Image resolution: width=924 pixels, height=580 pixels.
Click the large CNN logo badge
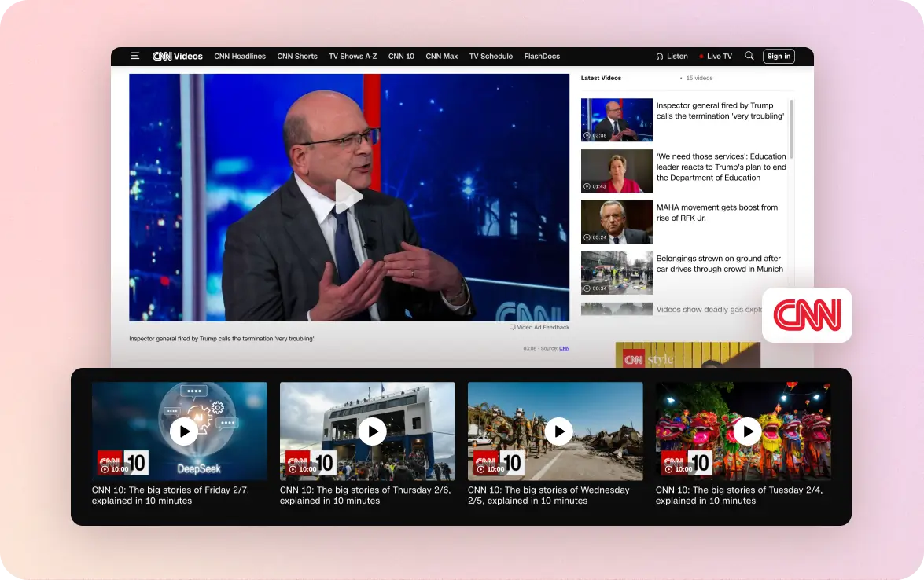coord(807,315)
